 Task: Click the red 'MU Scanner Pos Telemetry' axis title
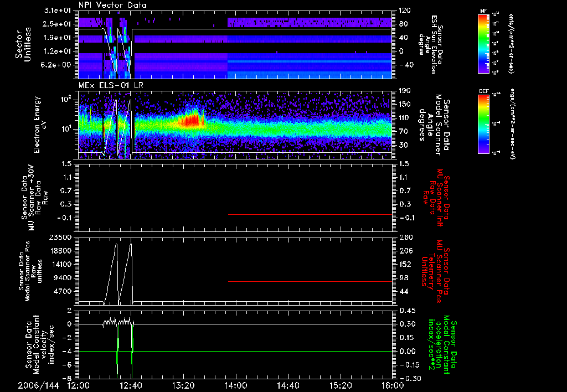pyautogui.click(x=436, y=271)
